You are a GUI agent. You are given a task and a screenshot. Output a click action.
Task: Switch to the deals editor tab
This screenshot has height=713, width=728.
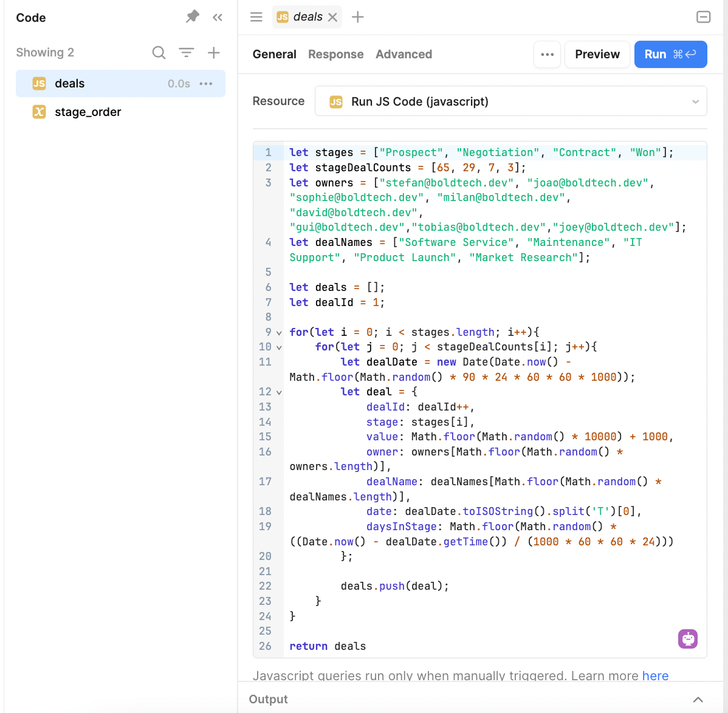(x=307, y=17)
